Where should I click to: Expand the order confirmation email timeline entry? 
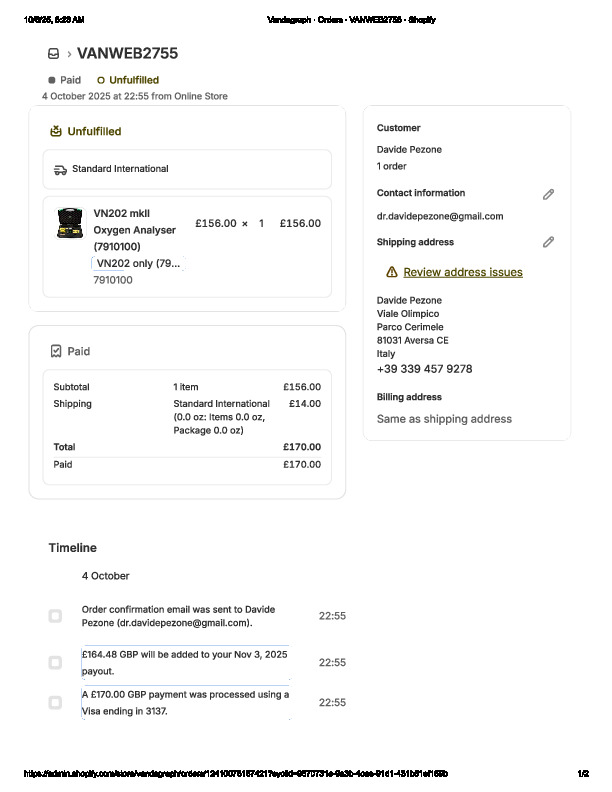coord(178,616)
